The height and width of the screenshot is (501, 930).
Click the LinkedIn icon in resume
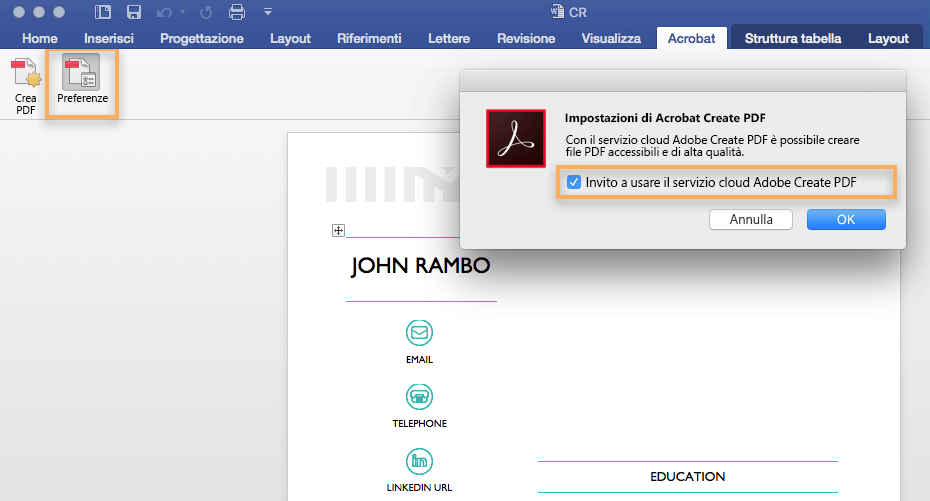[x=419, y=461]
